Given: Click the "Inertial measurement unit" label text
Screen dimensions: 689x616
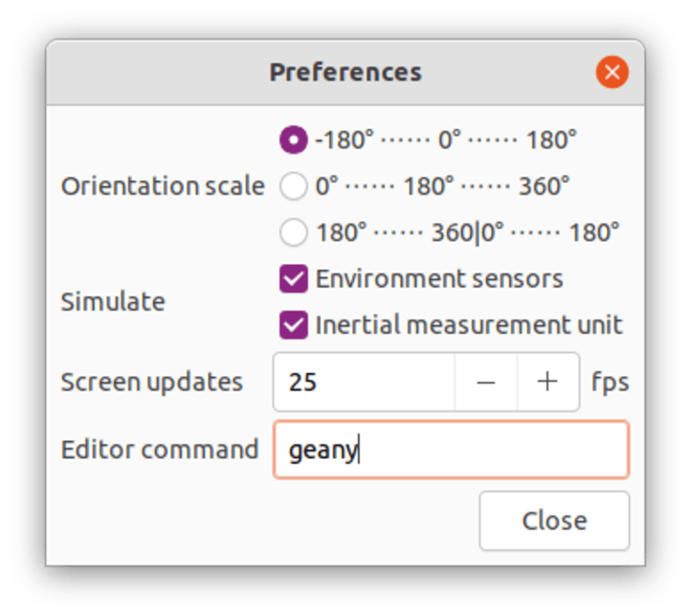Looking at the screenshot, I should pyautogui.click(x=469, y=324).
